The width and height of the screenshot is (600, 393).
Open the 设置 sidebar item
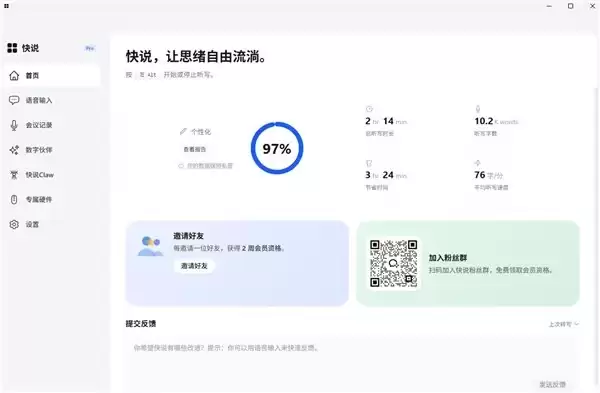tap(52, 224)
